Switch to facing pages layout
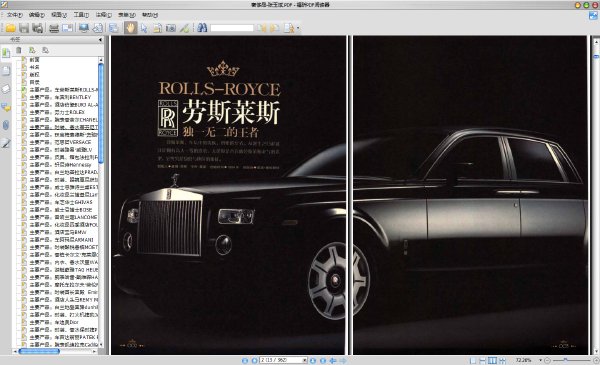The height and width of the screenshot is (365, 600). pos(492,360)
